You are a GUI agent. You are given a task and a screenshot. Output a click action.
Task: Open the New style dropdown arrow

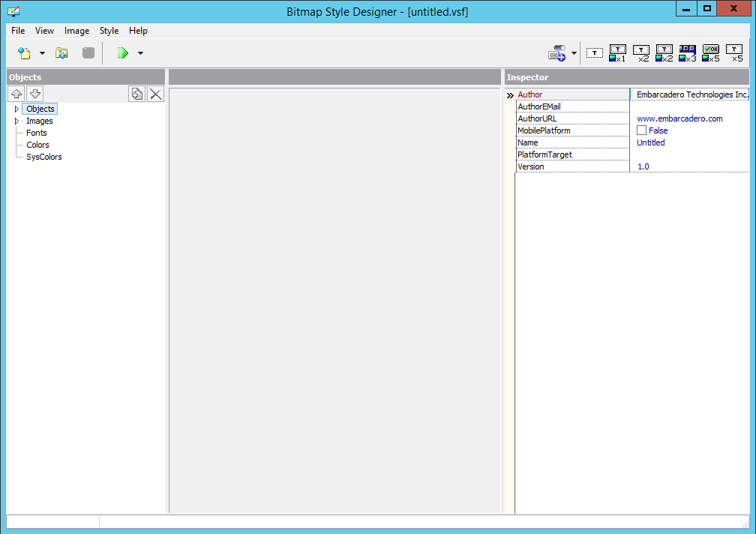(43, 53)
